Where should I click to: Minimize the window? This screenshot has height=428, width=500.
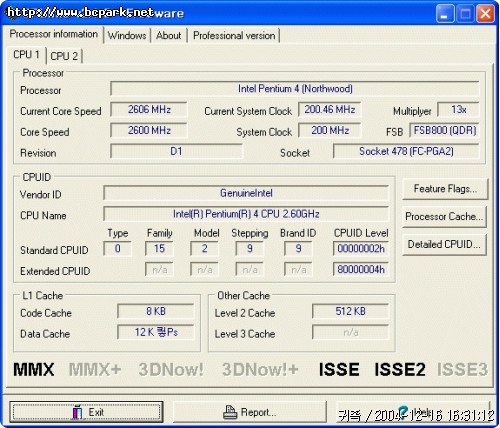click(x=445, y=14)
